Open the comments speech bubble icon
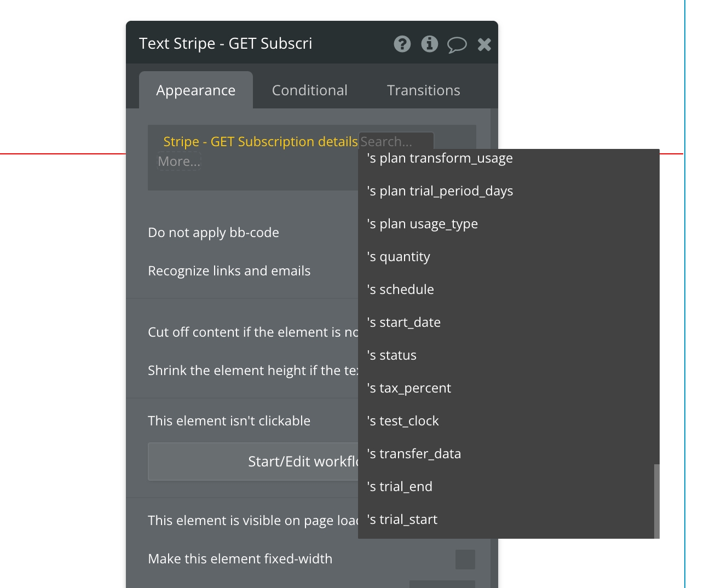Image resolution: width=727 pixels, height=588 pixels. (457, 44)
